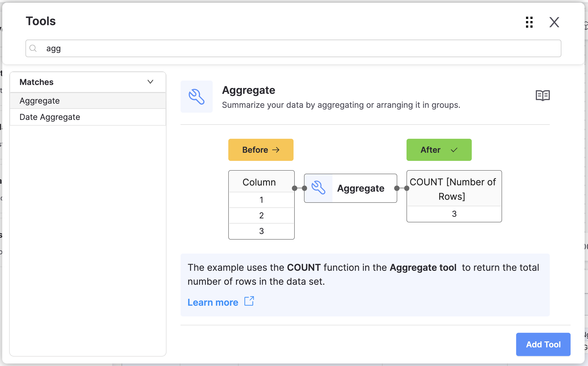588x366 pixels.
Task: Click the search magnifier icon
Action: coord(33,48)
